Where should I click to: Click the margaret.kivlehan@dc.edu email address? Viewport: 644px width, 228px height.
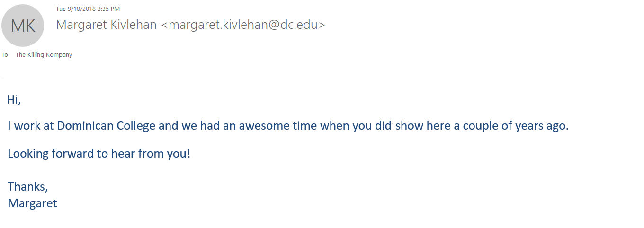point(243,25)
